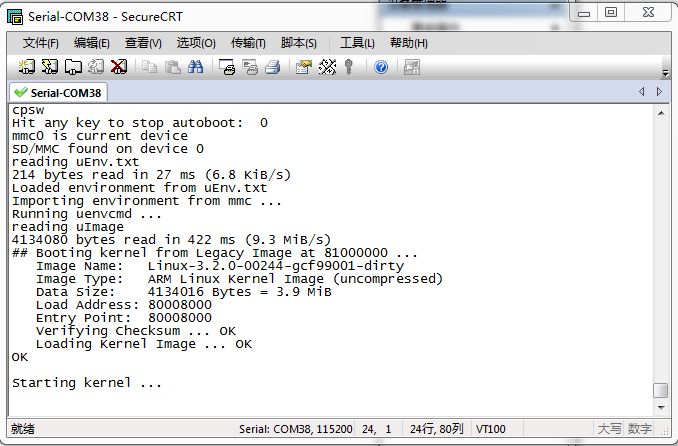This screenshot has width=678, height=446.
Task: Click the Public Key Assistant key icon
Action: click(349, 67)
